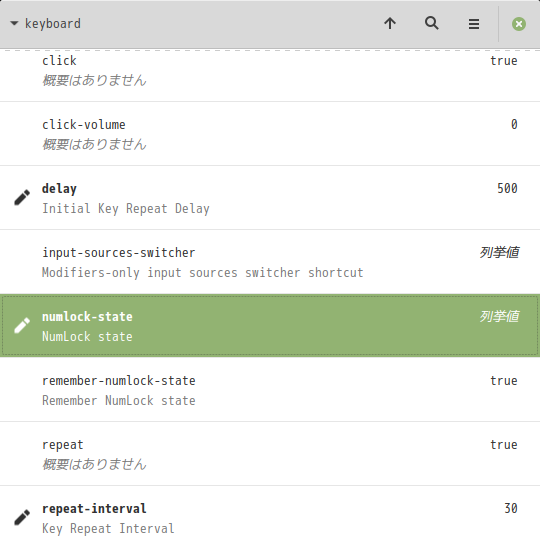Viewport: 540px width, 549px height.
Task: Close window with the green X button
Action: coord(519,24)
